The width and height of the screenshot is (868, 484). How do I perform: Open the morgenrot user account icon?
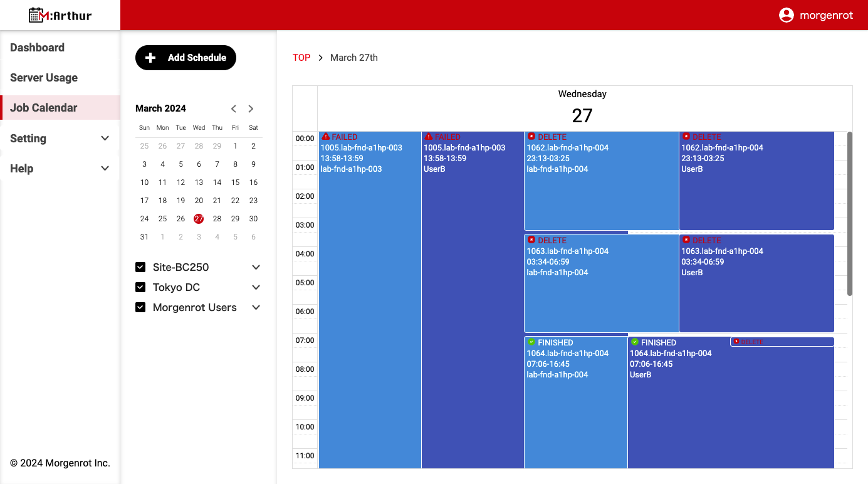786,15
